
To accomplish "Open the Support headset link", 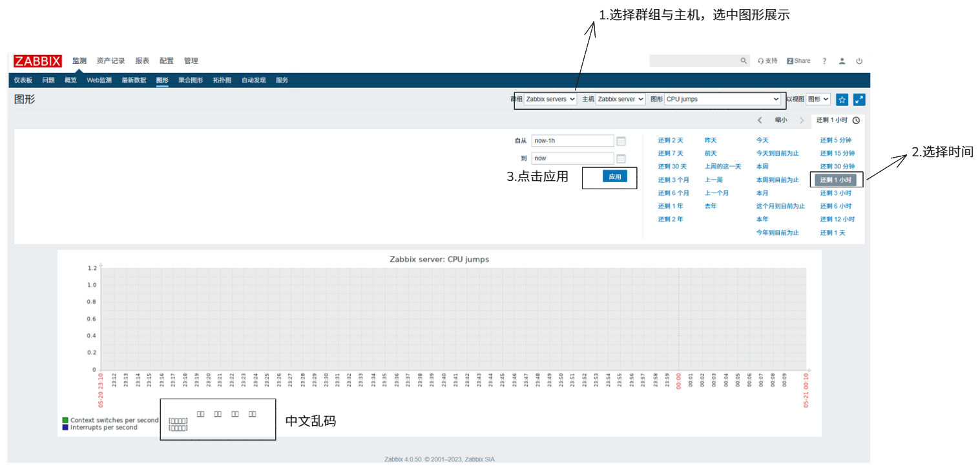I will (768, 61).
